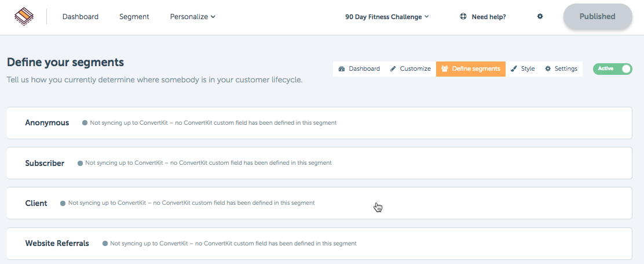Toggle the Active switch off

pyautogui.click(x=612, y=68)
